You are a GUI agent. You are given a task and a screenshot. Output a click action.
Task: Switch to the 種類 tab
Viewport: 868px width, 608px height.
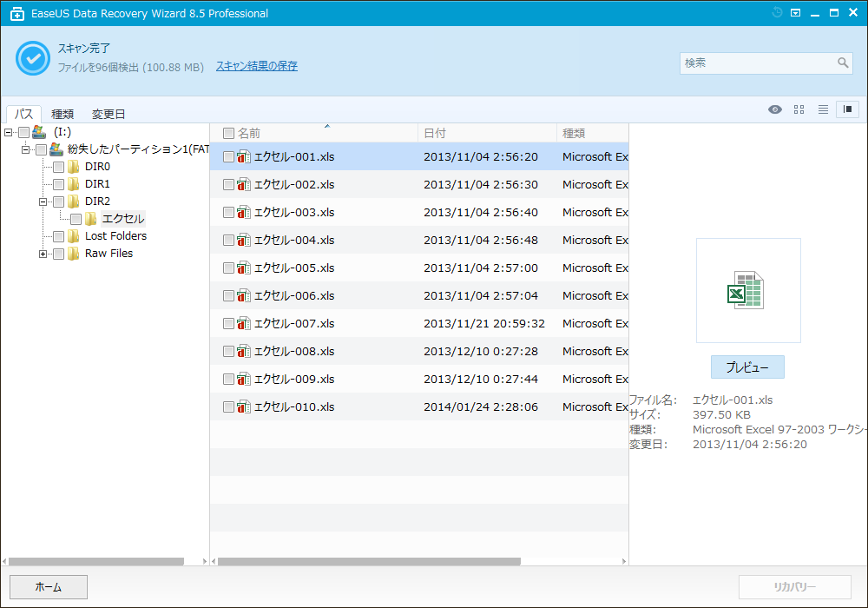pos(62,114)
